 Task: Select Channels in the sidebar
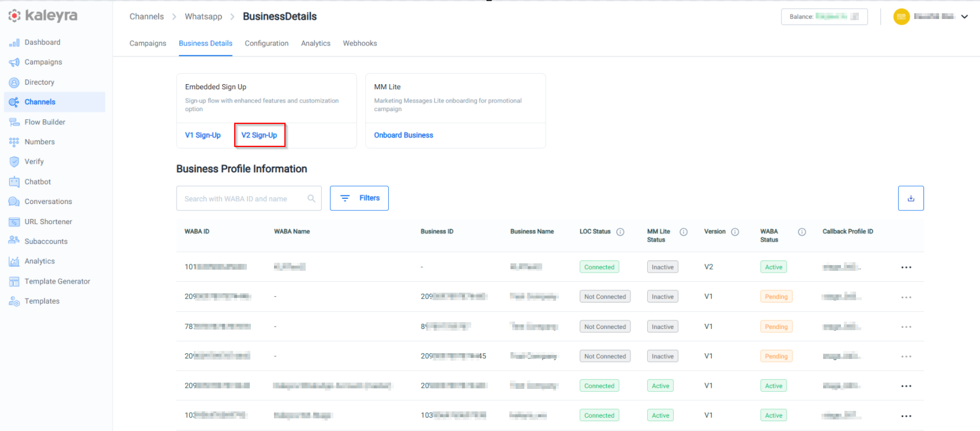[x=55, y=102]
